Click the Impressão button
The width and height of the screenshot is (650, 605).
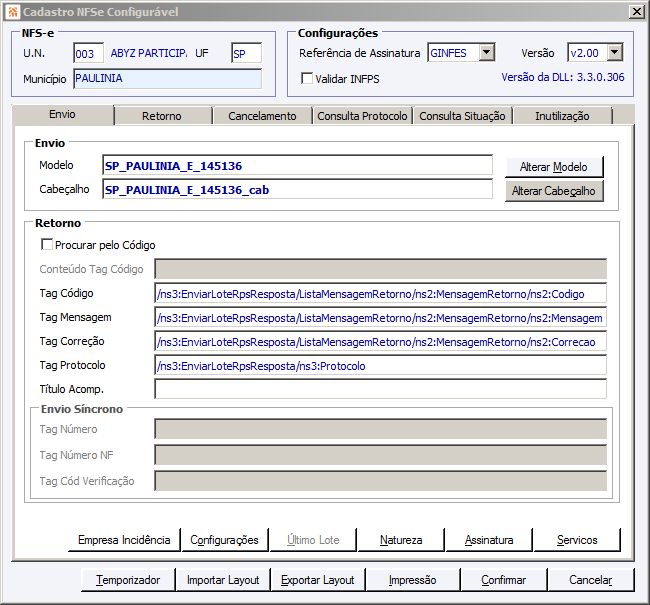(412, 580)
